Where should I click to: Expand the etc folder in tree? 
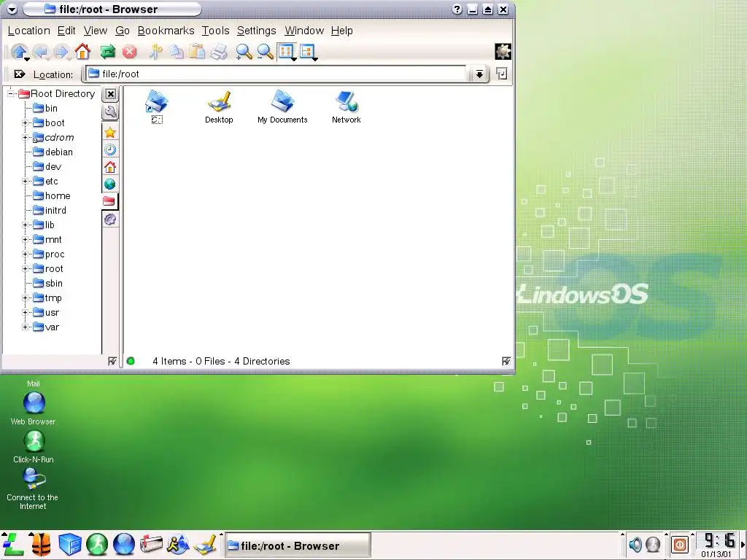(x=26, y=182)
